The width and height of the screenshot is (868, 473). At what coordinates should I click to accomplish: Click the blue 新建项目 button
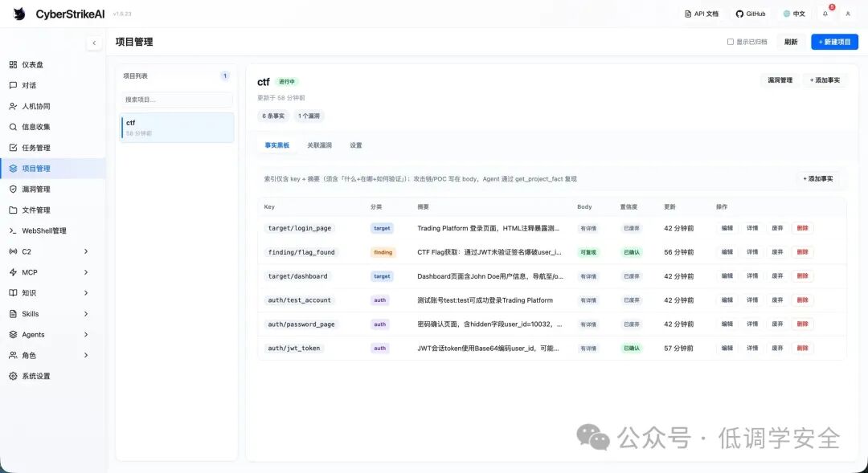[835, 42]
